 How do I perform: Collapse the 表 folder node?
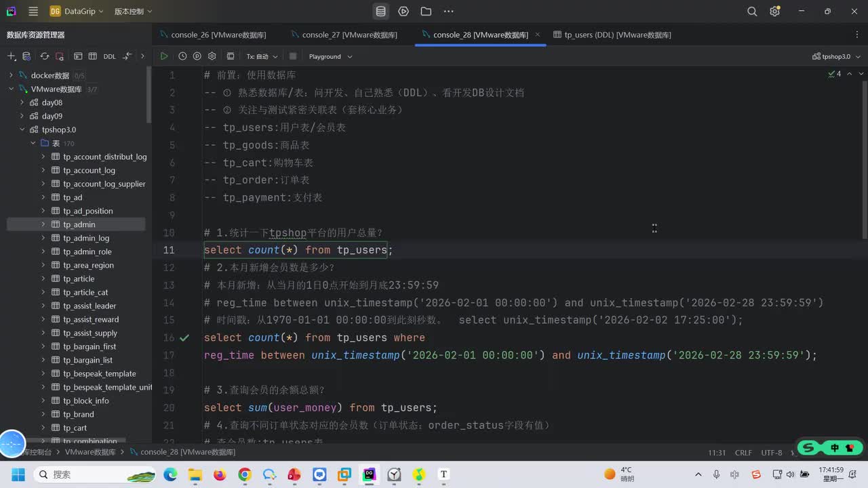pyautogui.click(x=33, y=143)
